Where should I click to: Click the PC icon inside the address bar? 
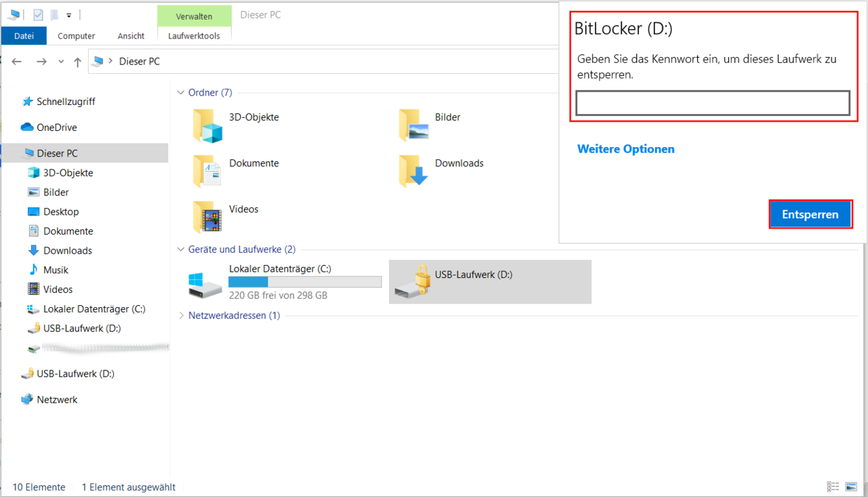[x=99, y=61]
